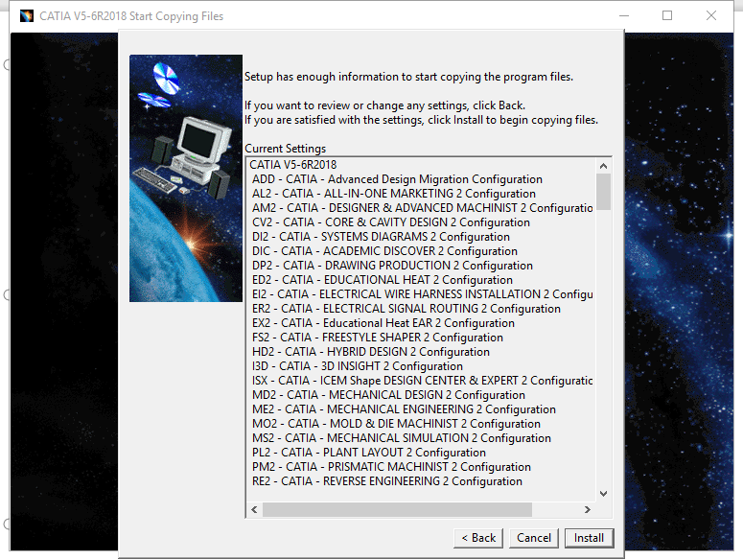Click the horizontal scroll right arrow
This screenshot has height=560, width=743.
tap(588, 510)
